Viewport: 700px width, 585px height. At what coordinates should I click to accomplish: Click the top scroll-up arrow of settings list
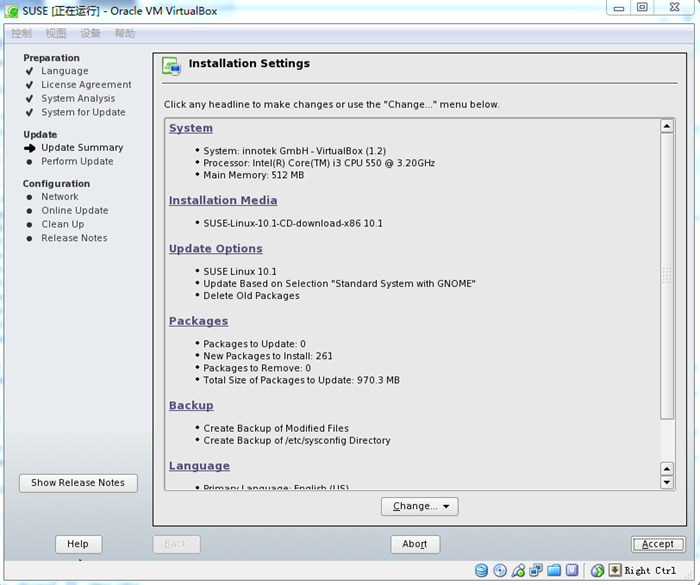tap(667, 126)
